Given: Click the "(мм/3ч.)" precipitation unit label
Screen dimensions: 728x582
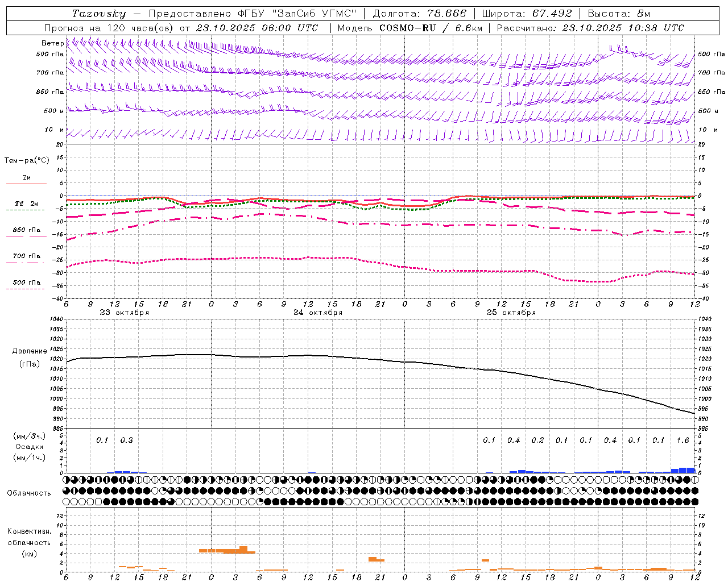Looking at the screenshot, I should (30, 436).
